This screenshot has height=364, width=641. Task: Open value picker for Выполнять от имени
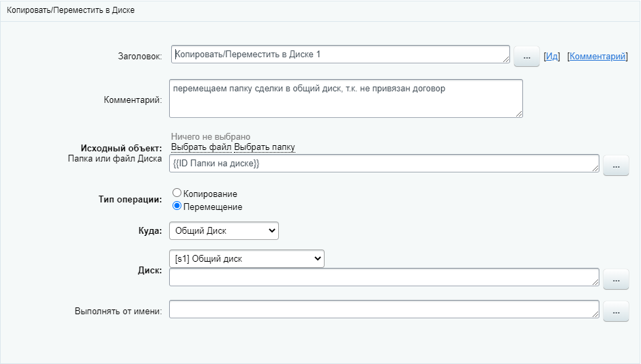coord(616,312)
